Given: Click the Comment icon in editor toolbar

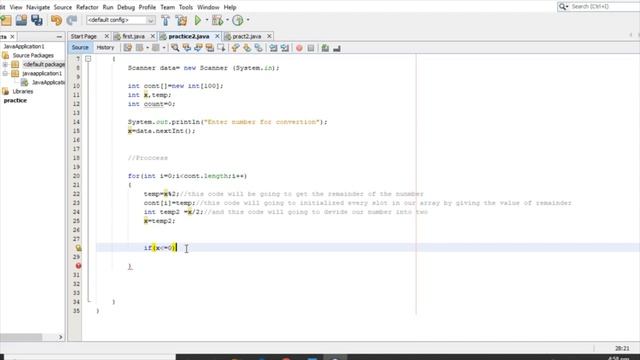Looking at the screenshot, I should [x=325, y=48].
